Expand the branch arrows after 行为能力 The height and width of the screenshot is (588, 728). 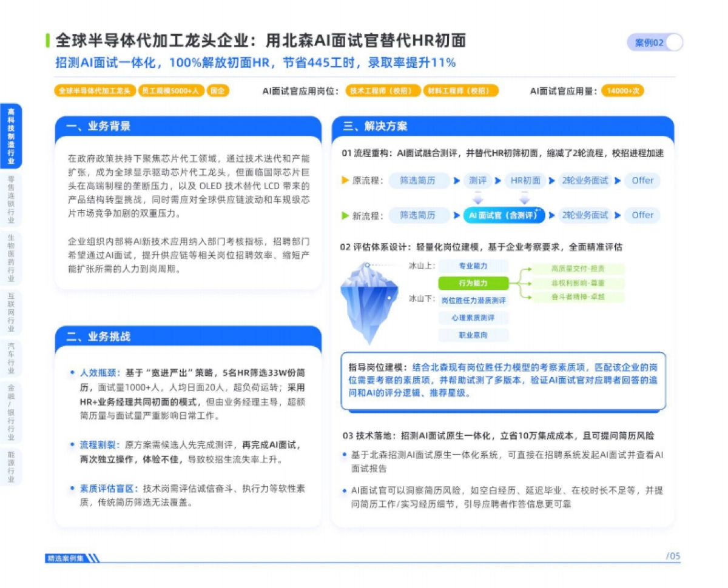(525, 282)
